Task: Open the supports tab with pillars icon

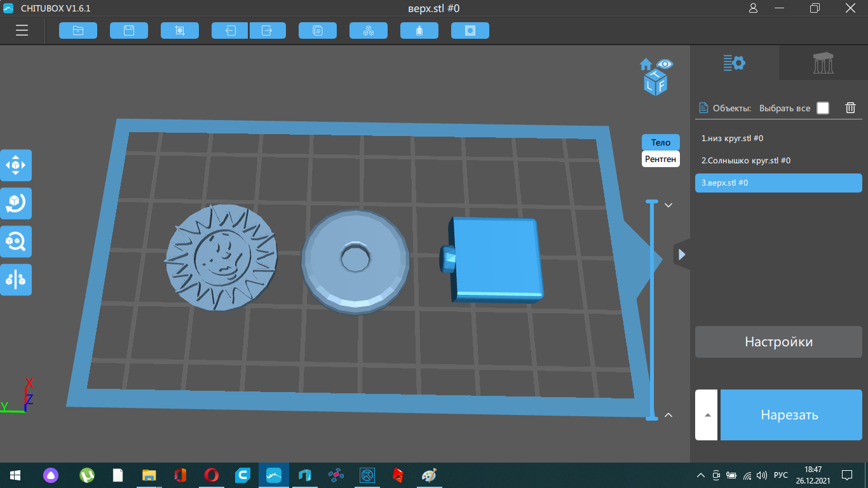Action: pyautogui.click(x=824, y=63)
